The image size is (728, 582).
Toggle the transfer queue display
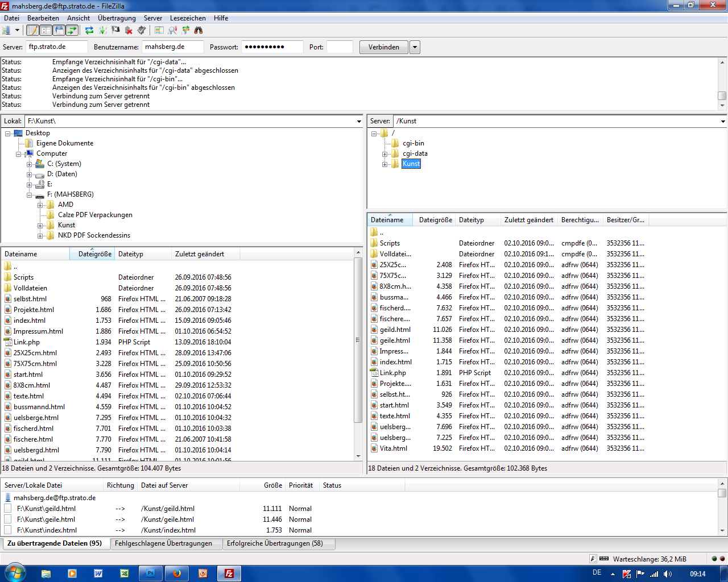pos(72,30)
